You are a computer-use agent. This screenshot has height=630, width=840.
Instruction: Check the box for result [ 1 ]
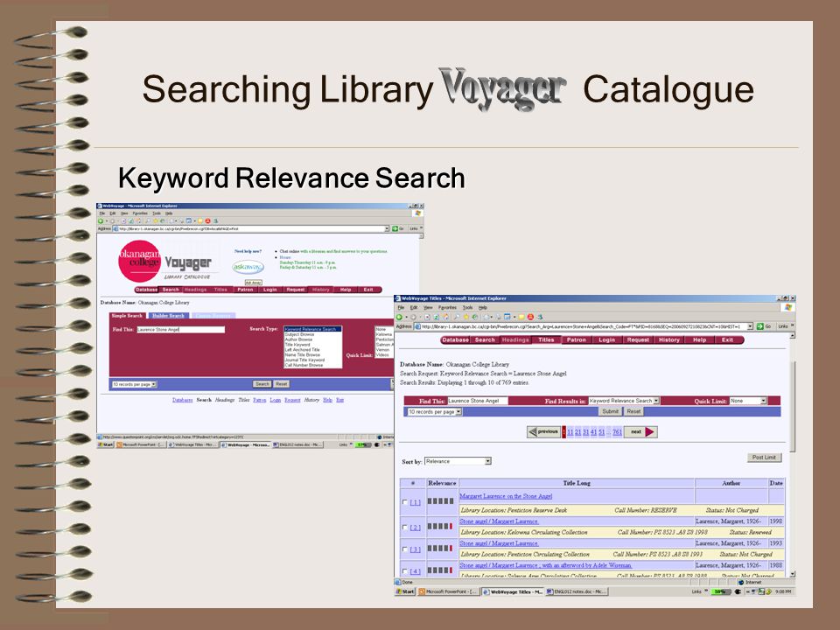point(405,502)
